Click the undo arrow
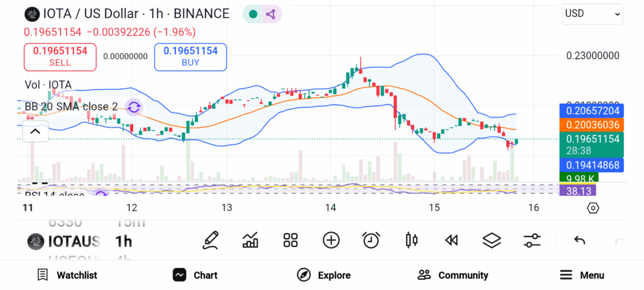This screenshot has height=290, width=644. click(580, 240)
